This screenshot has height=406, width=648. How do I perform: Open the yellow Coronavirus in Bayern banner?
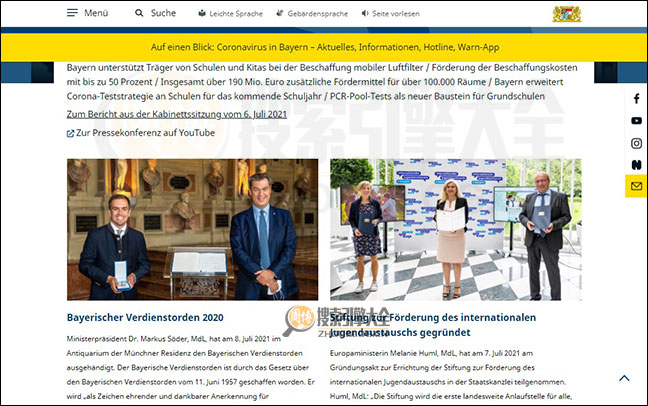pos(324,47)
